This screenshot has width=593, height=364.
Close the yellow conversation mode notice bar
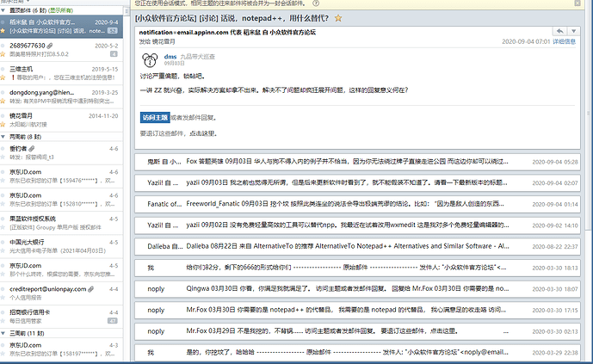point(578,3)
